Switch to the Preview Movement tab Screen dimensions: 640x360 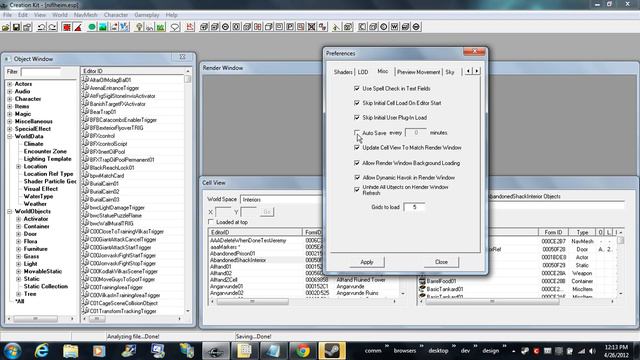point(418,72)
